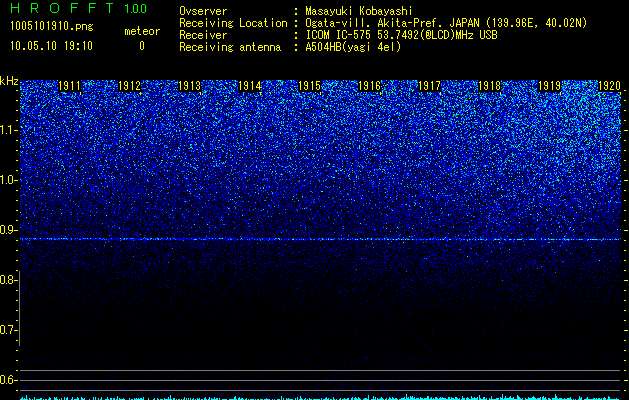Viewport: 629px width, 400px height.
Task: Click the 0.8 kHz axis label
Action: pyautogui.click(x=8, y=280)
